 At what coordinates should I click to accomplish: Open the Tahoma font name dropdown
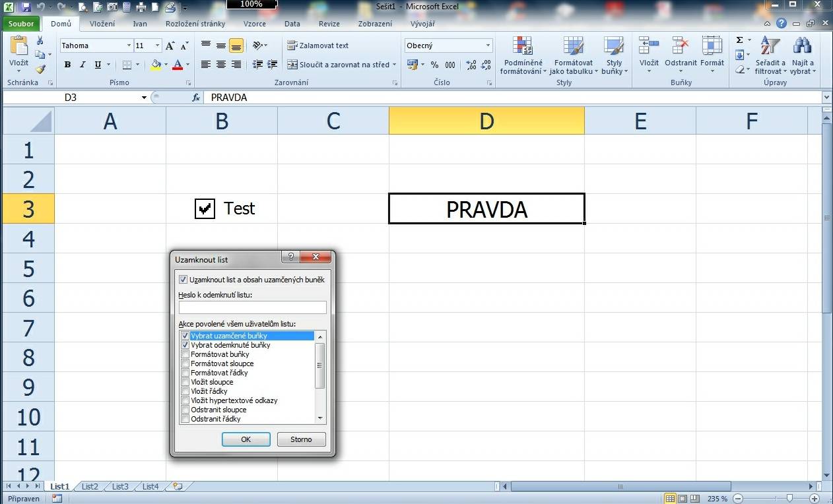coord(129,46)
